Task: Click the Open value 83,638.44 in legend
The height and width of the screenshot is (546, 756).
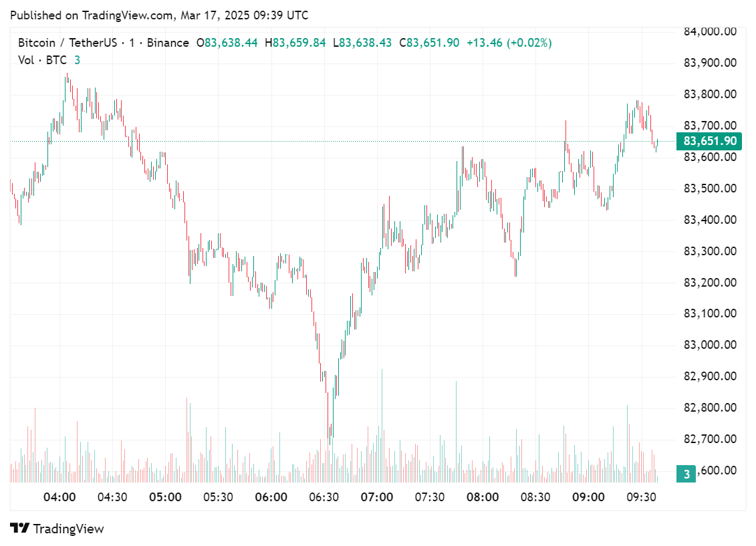Action: (x=231, y=43)
